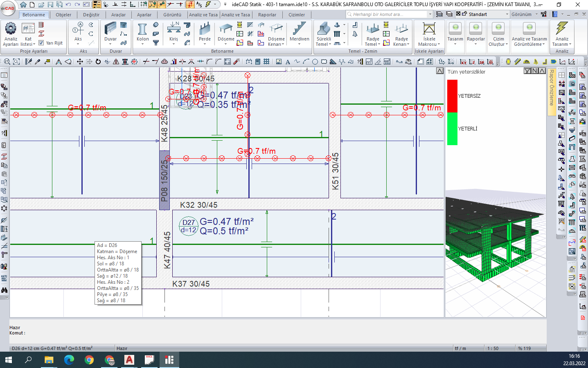The image size is (588, 368).
Task: Switch to the Objeler tab
Action: (63, 15)
